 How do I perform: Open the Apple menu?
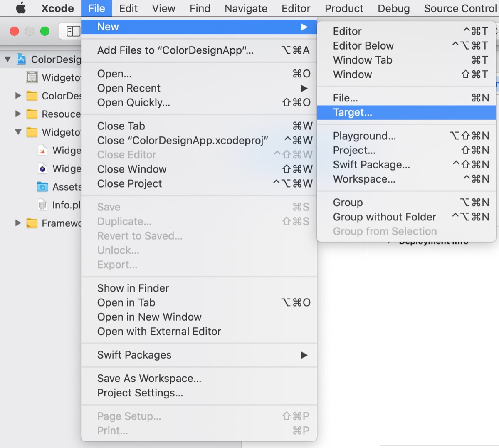[21, 8]
